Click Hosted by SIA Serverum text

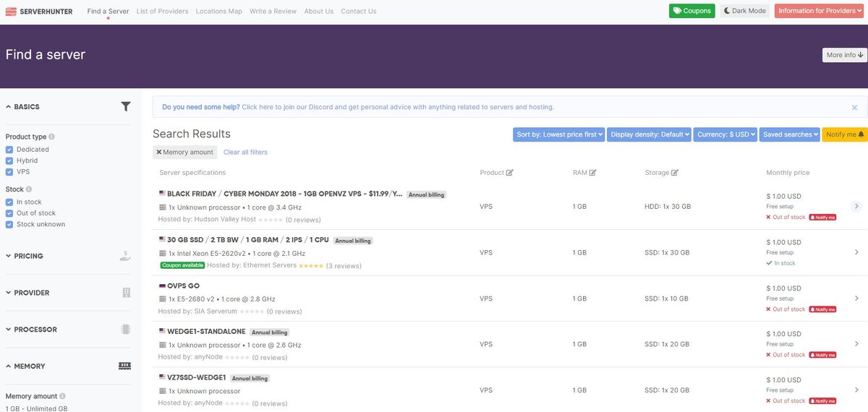[x=197, y=312]
